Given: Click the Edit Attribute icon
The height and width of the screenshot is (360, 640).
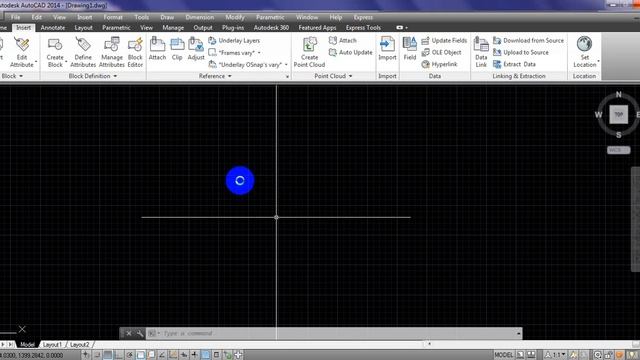Looking at the screenshot, I should (22, 44).
